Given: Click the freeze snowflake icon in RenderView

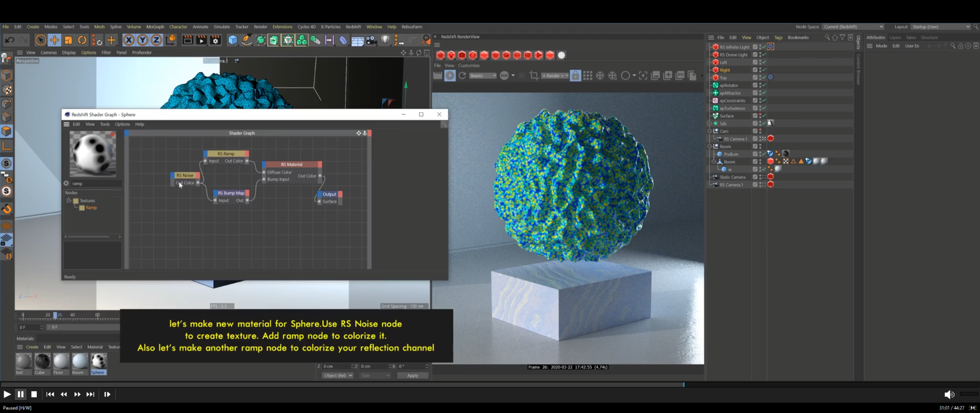Looking at the screenshot, I should click(x=600, y=75).
